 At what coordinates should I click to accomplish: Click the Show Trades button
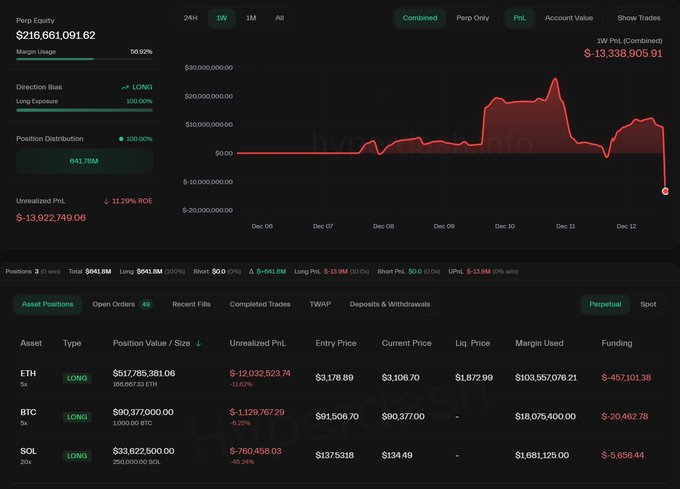[639, 18]
